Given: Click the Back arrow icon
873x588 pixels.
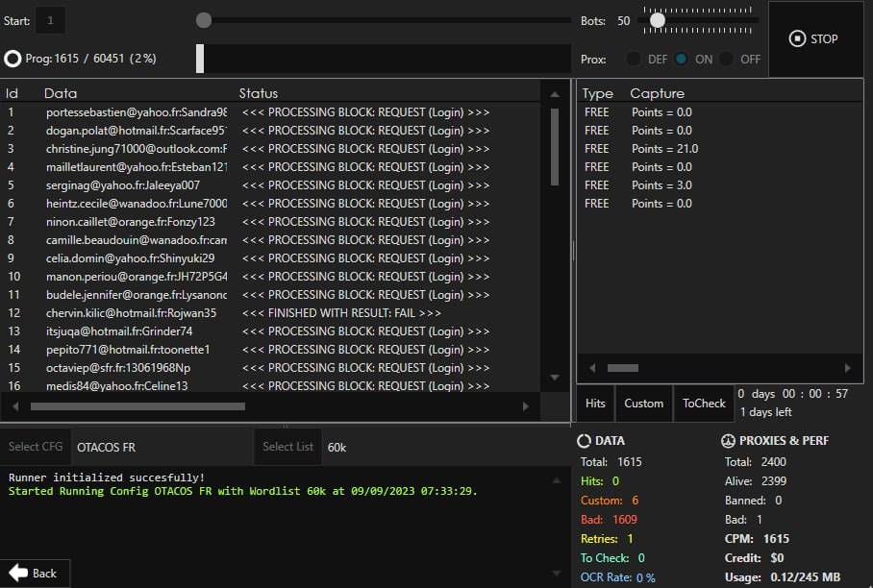Looking at the screenshot, I should (18, 573).
